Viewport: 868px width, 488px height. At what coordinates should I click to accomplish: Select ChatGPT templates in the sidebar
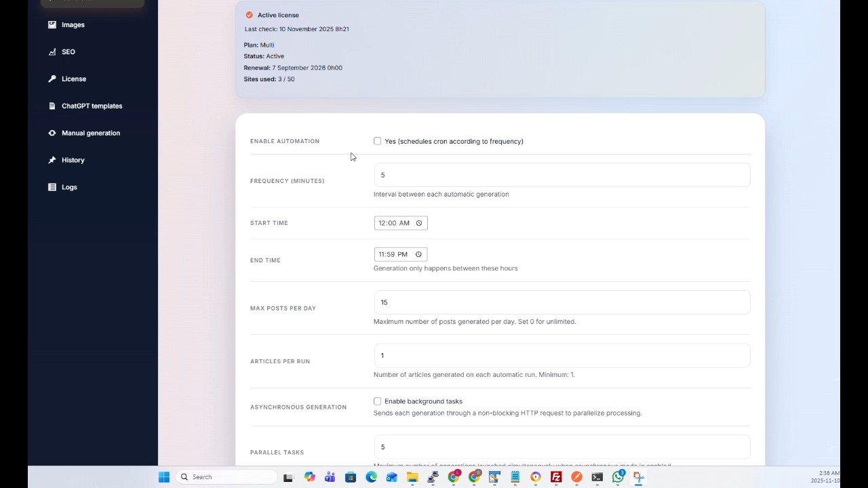pos(52,106)
